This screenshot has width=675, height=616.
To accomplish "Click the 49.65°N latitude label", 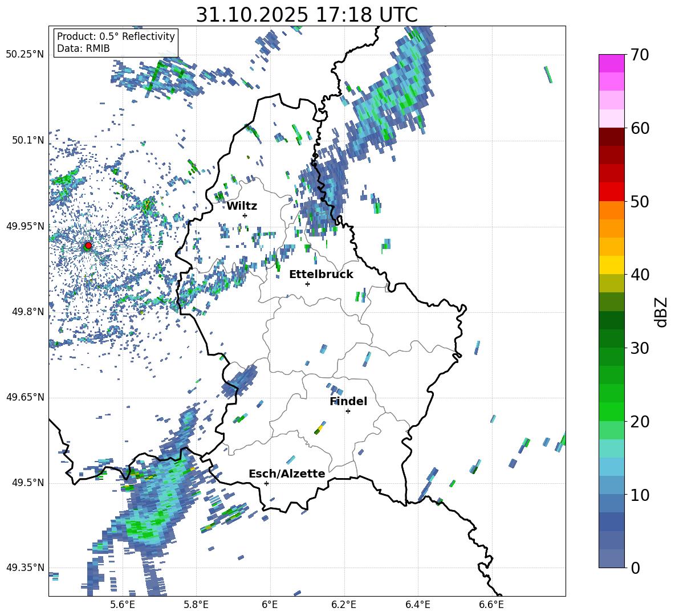I will click(x=25, y=397).
